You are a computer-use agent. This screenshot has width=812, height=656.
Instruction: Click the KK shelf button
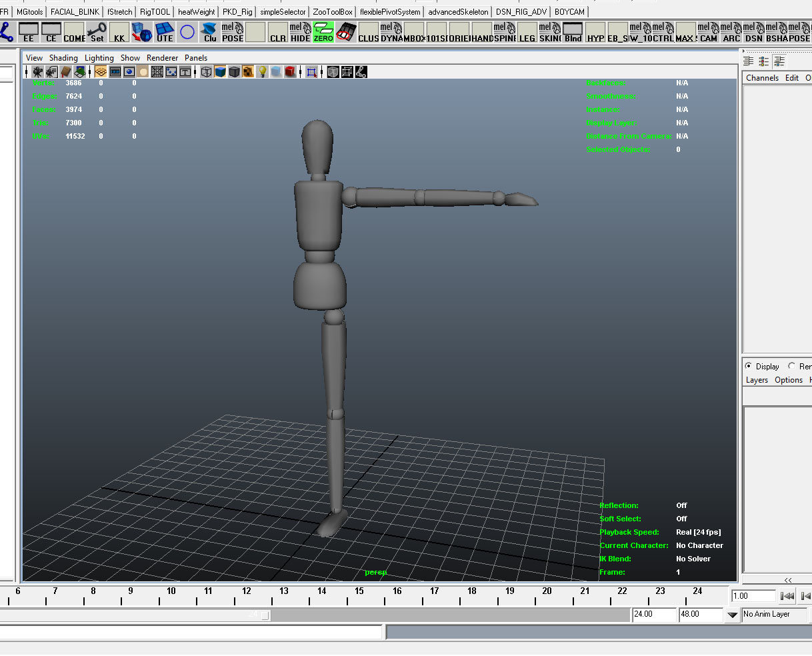point(119,32)
